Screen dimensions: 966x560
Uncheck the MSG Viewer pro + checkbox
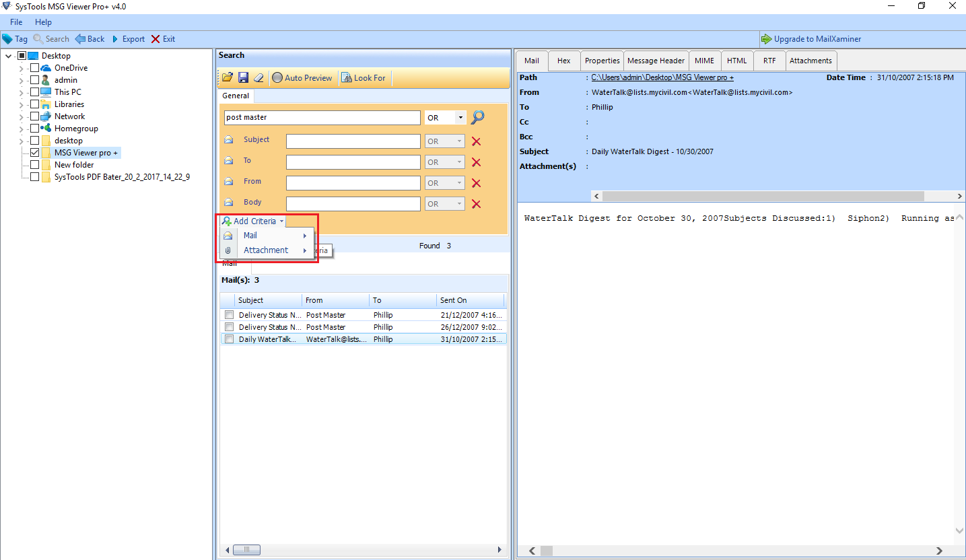pyautogui.click(x=34, y=153)
